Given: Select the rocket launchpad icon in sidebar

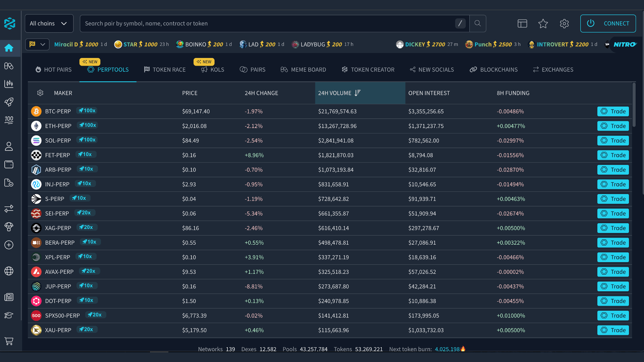Looking at the screenshot, I should coord(9,102).
